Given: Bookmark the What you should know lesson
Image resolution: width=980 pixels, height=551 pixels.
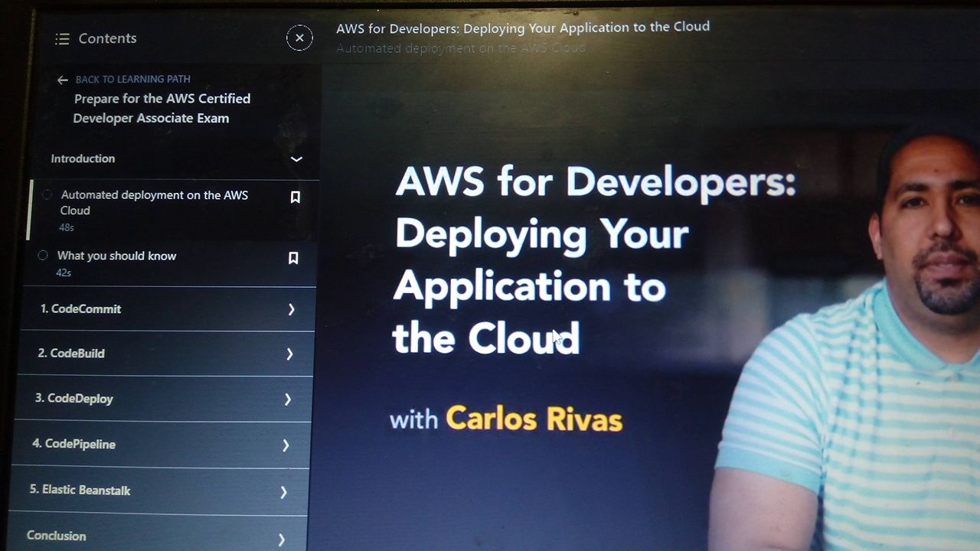Looking at the screenshot, I should pyautogui.click(x=292, y=258).
